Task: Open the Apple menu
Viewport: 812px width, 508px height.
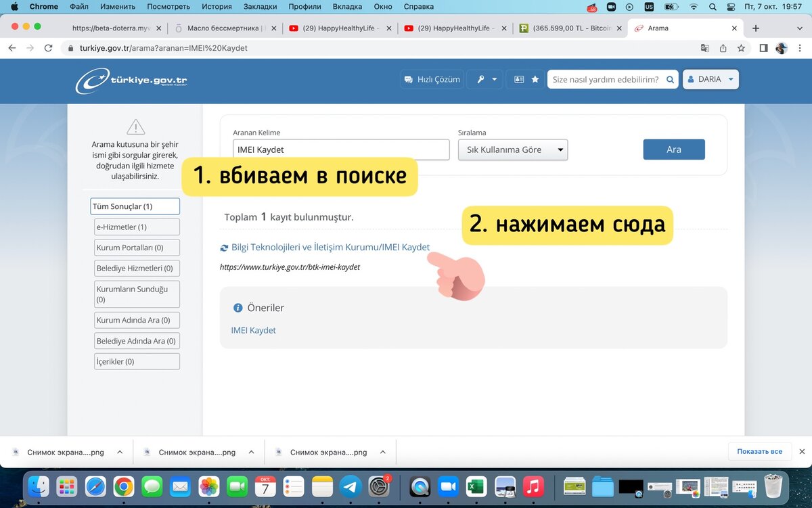Action: (x=14, y=7)
